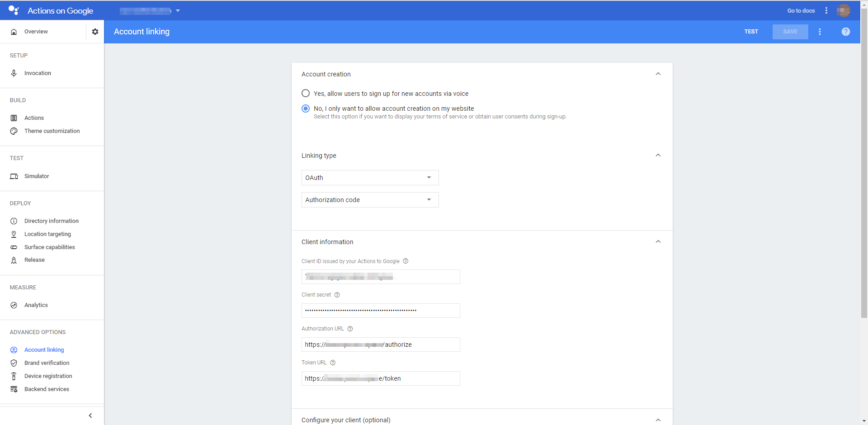
Task: Show help for Token URL field
Action: pos(333,363)
